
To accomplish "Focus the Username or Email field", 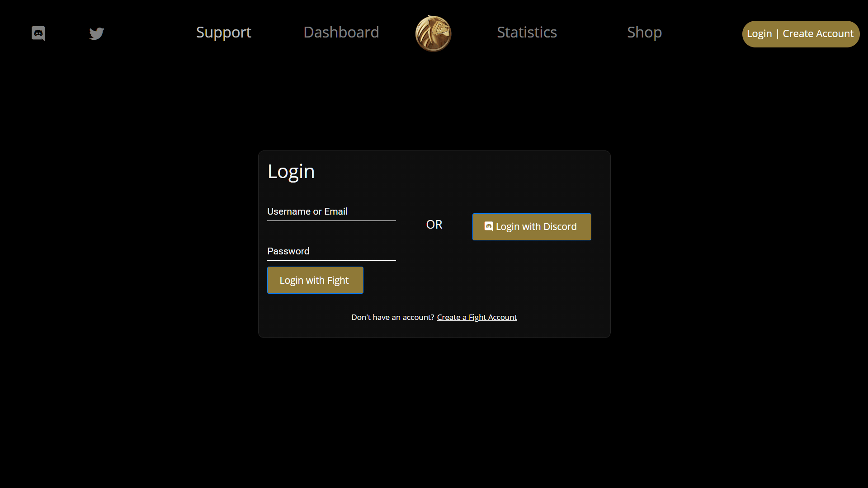I will coord(331,211).
